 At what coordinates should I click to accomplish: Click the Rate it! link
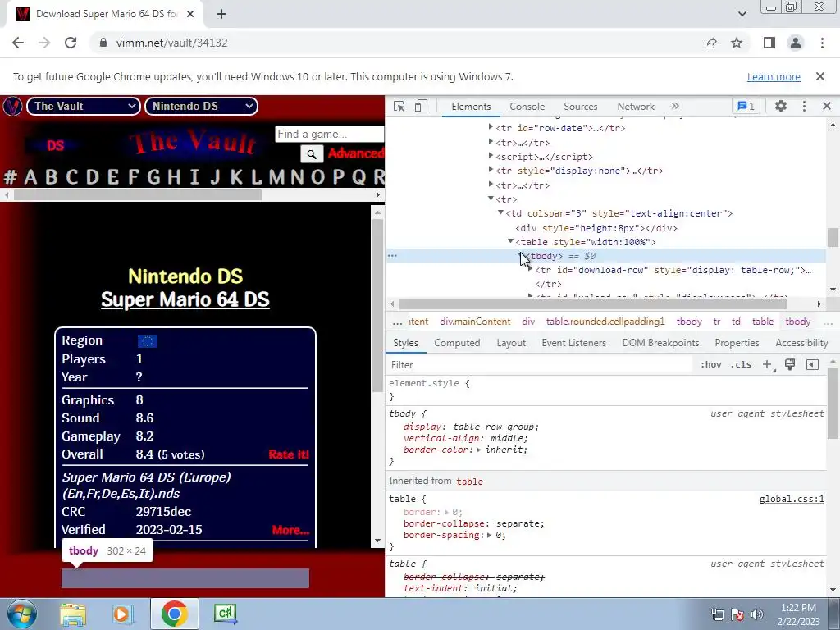(x=289, y=454)
